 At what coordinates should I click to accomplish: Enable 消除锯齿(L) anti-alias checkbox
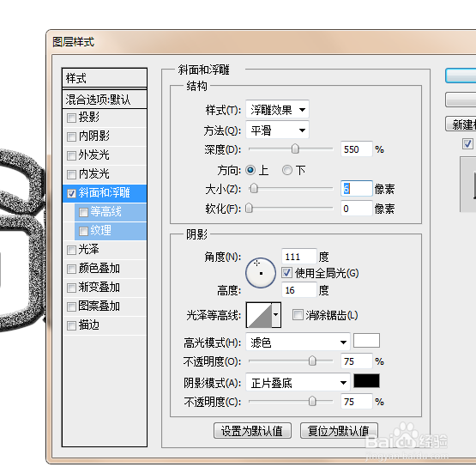click(x=298, y=315)
